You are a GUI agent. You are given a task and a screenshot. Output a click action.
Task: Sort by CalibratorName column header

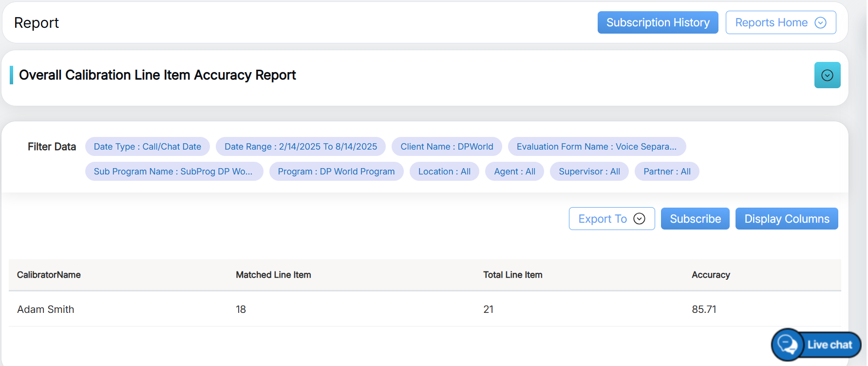pyautogui.click(x=49, y=275)
